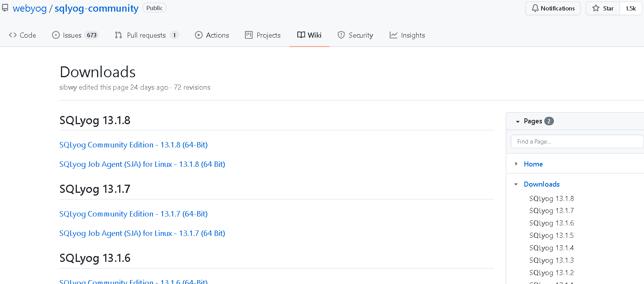Click the repository icon beside webyog

(x=5, y=8)
